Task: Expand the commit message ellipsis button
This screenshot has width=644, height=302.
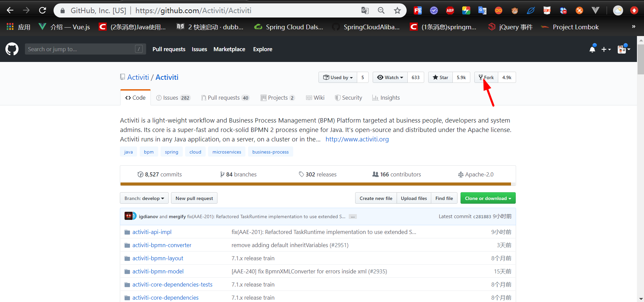Action: [353, 216]
